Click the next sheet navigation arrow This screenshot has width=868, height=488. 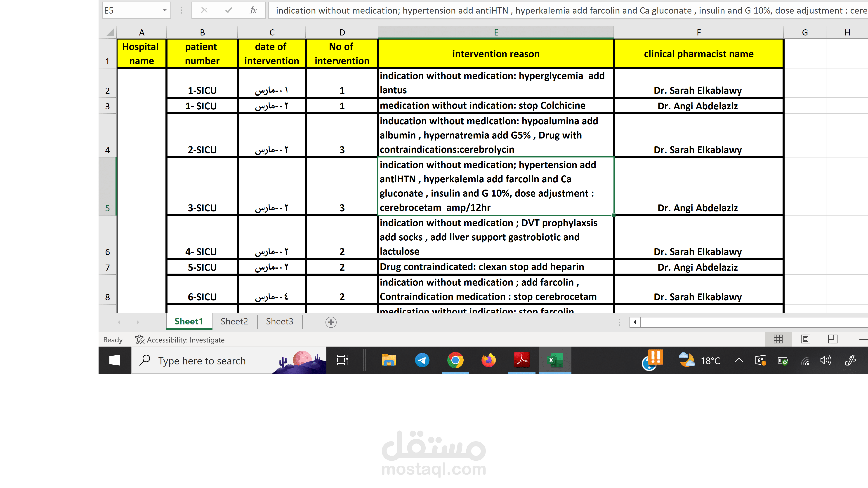[x=138, y=322]
